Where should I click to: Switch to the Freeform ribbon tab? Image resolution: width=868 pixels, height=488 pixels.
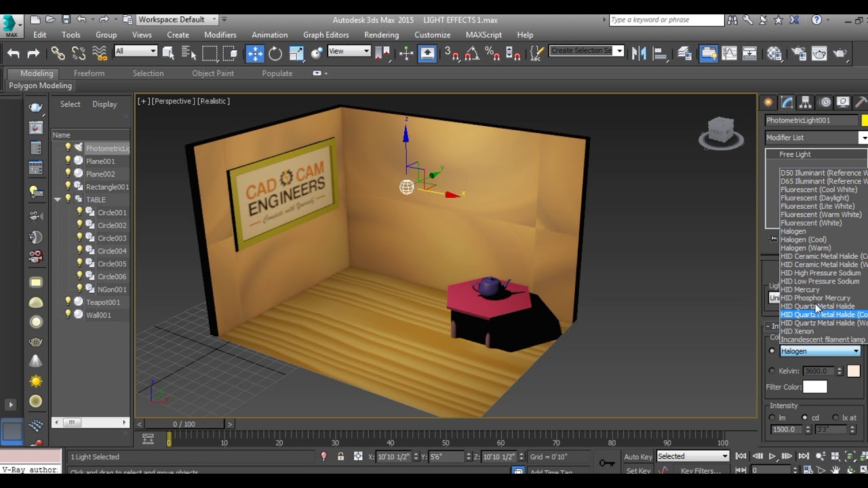(89, 73)
